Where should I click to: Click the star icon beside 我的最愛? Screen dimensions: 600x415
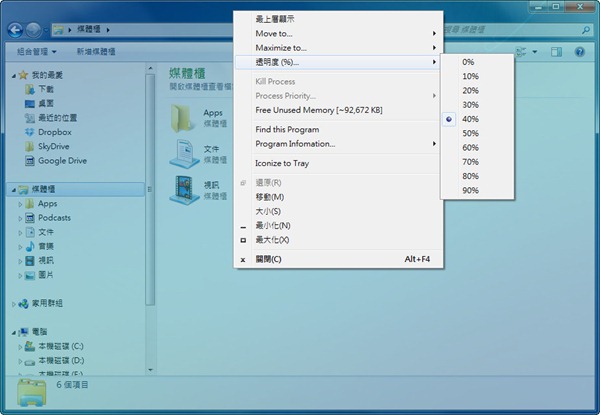tap(23, 75)
